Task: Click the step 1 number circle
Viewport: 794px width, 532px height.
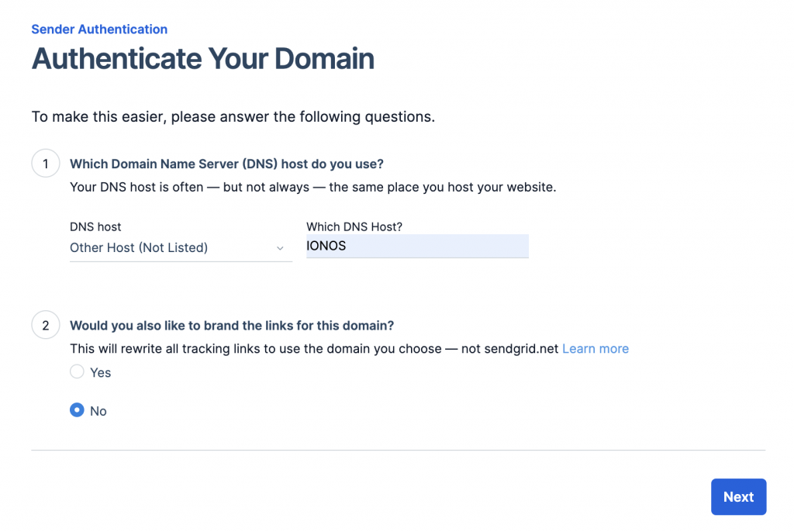Action: point(46,164)
